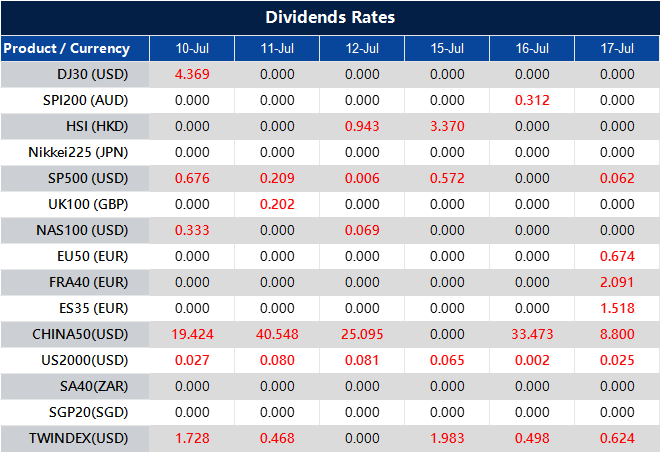
Task: Select the 1.983 cell for TWINDEX
Action: 446,438
